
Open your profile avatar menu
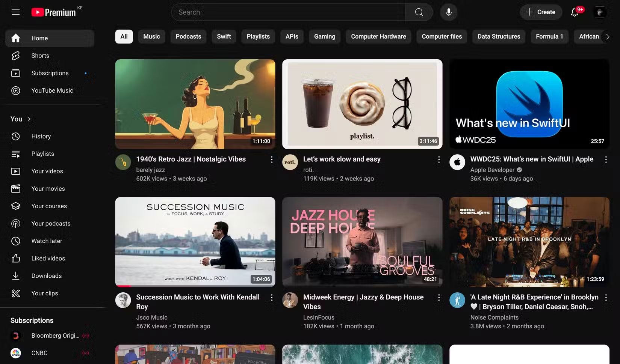coord(600,12)
